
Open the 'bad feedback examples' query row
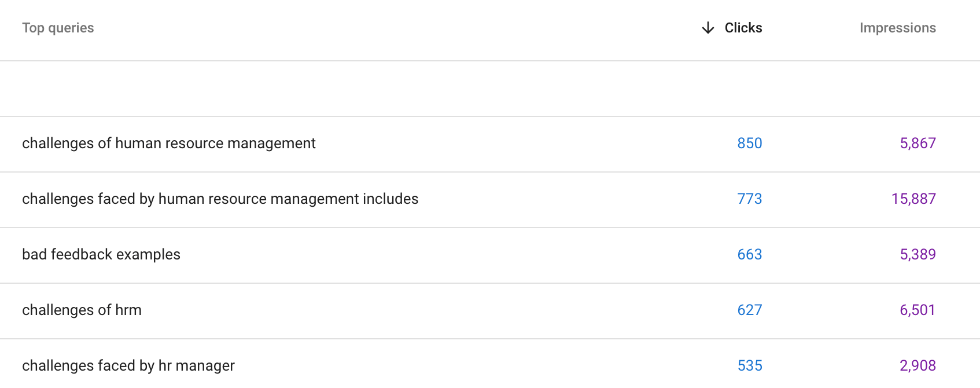point(101,254)
